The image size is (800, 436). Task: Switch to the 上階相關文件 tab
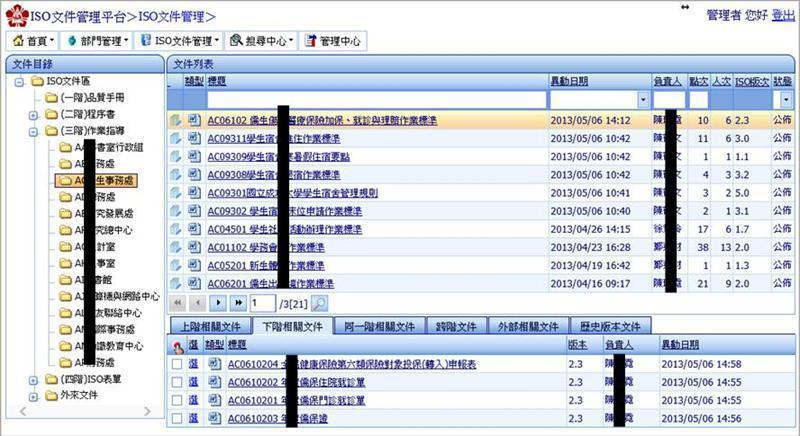211,326
